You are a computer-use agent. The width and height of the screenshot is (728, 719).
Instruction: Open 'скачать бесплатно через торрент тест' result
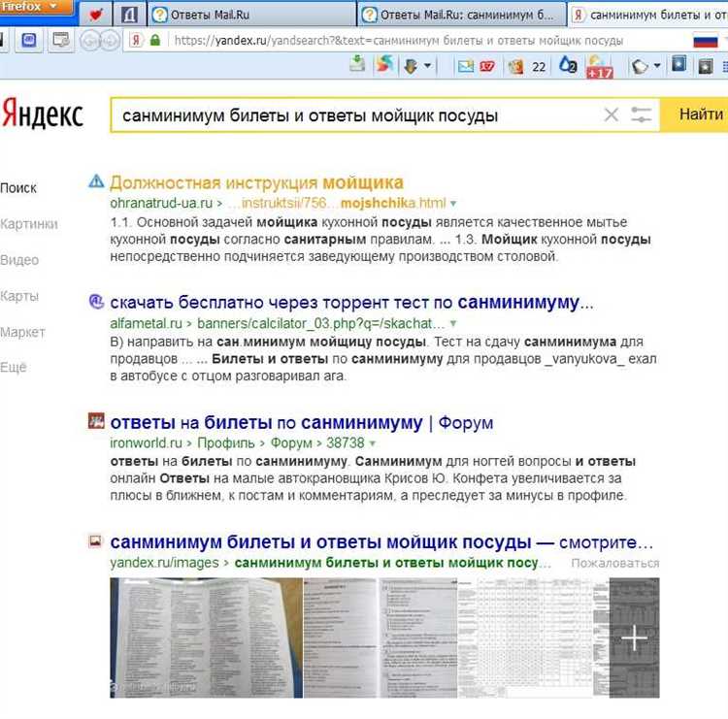tap(351, 303)
